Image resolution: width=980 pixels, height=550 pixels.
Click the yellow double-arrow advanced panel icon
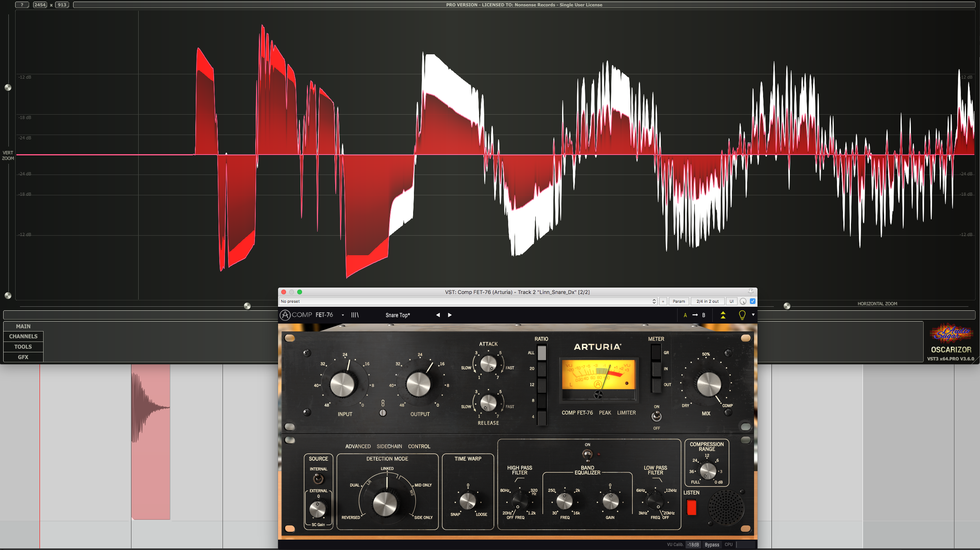pos(723,315)
